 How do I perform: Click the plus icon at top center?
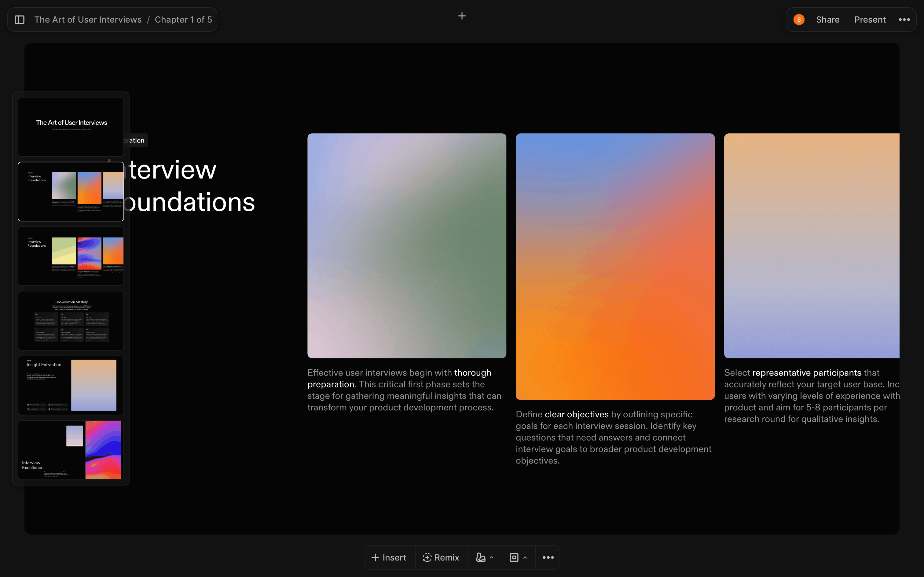tap(462, 16)
